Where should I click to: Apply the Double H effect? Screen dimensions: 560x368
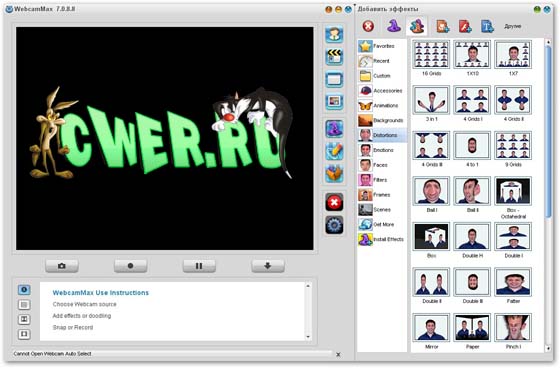pyautogui.click(x=472, y=237)
